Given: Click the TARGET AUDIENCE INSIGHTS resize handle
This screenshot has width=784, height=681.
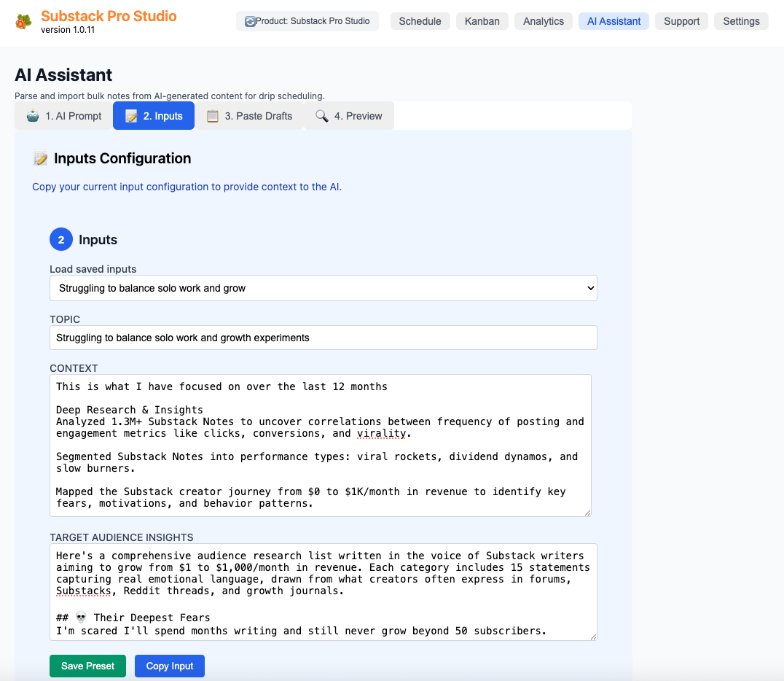Looking at the screenshot, I should coord(594,637).
